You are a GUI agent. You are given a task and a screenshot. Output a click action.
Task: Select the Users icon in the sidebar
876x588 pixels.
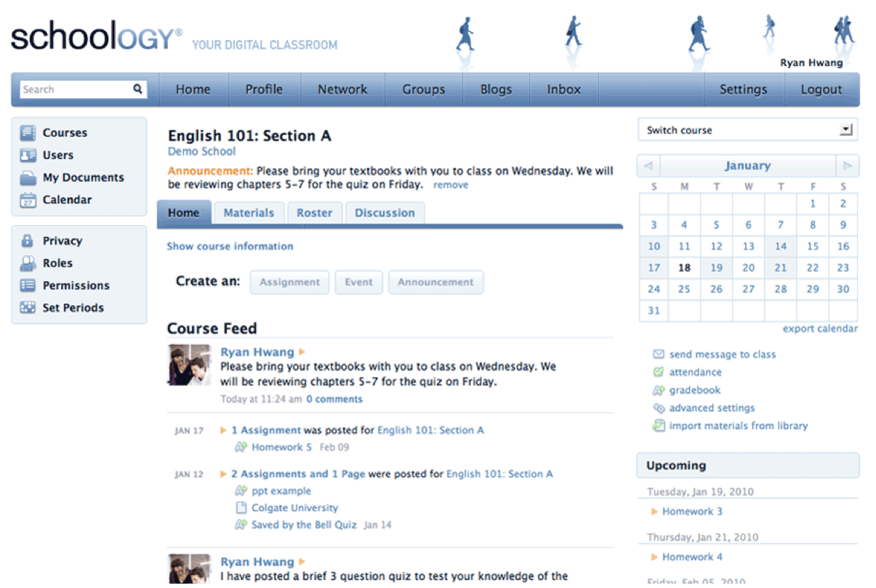(x=27, y=155)
